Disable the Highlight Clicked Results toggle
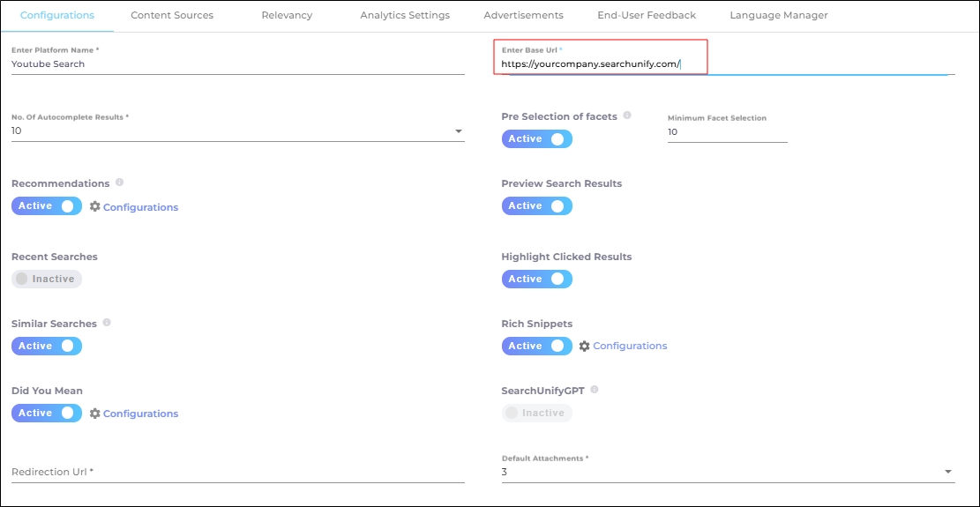This screenshot has height=507, width=980. pos(536,279)
